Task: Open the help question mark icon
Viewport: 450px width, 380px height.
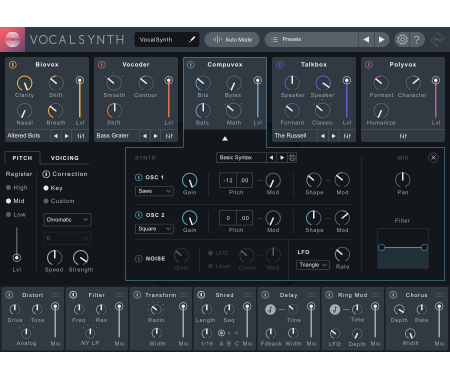Action: tap(417, 40)
